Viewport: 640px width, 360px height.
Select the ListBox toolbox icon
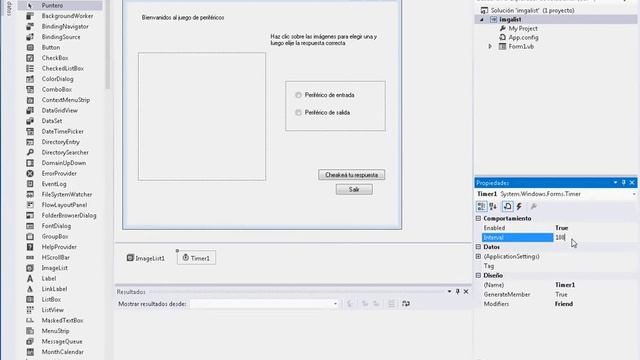30,300
